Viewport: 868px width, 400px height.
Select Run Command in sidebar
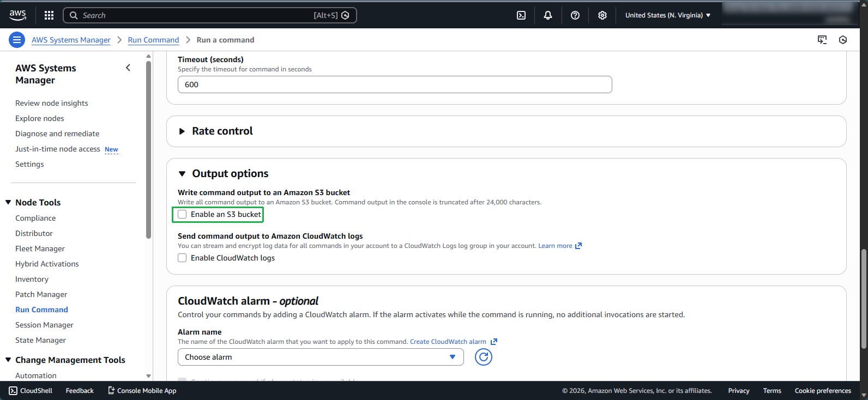(x=42, y=310)
